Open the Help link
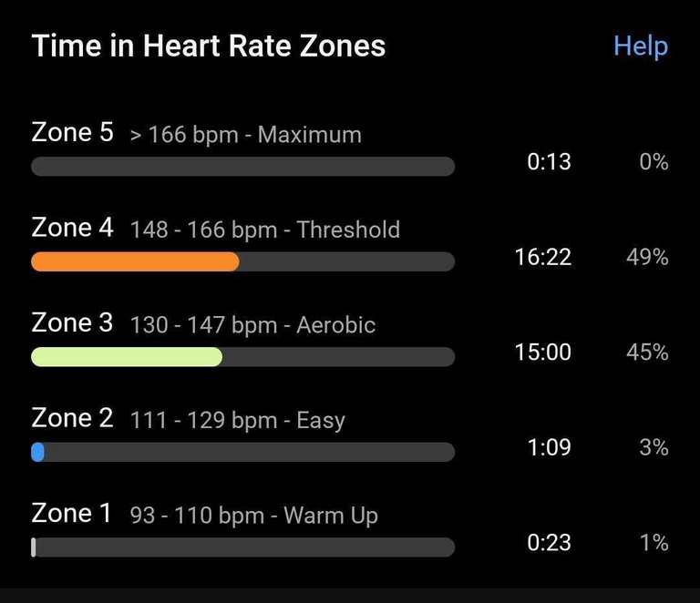Viewport: 700px width, 603px height. [x=640, y=46]
